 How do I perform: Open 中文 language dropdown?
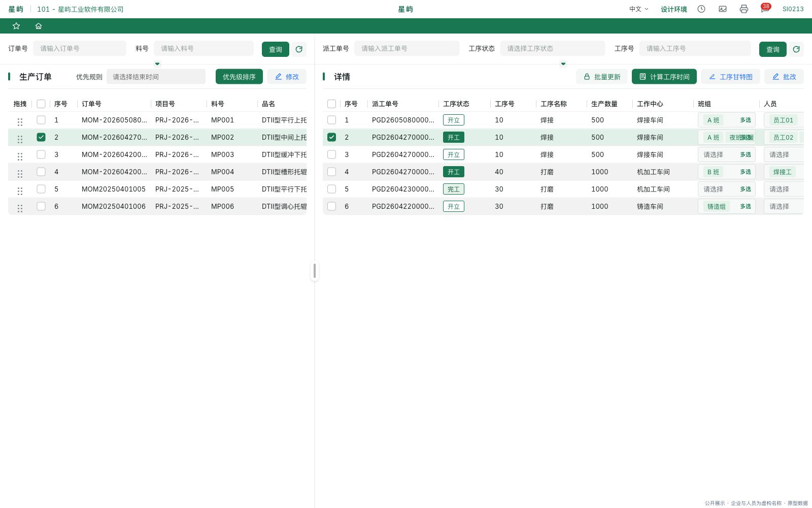click(639, 9)
